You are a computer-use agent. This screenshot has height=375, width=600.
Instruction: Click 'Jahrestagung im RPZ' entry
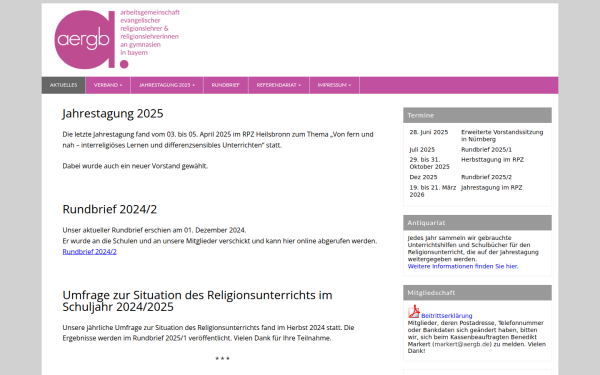tap(492, 188)
